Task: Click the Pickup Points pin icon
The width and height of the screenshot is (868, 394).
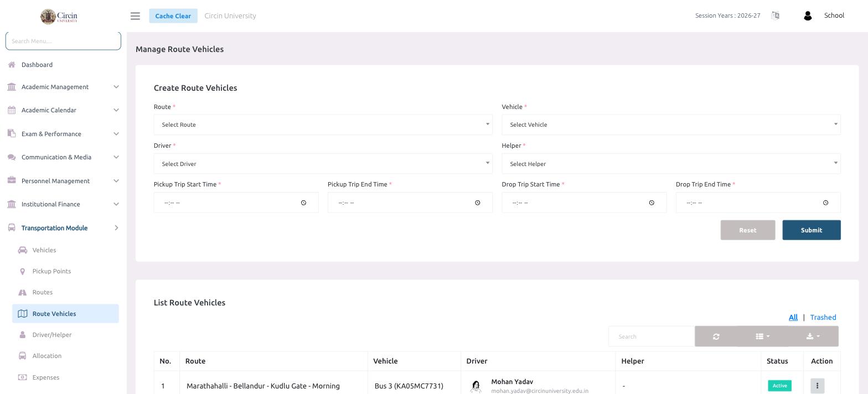Action: (x=23, y=271)
